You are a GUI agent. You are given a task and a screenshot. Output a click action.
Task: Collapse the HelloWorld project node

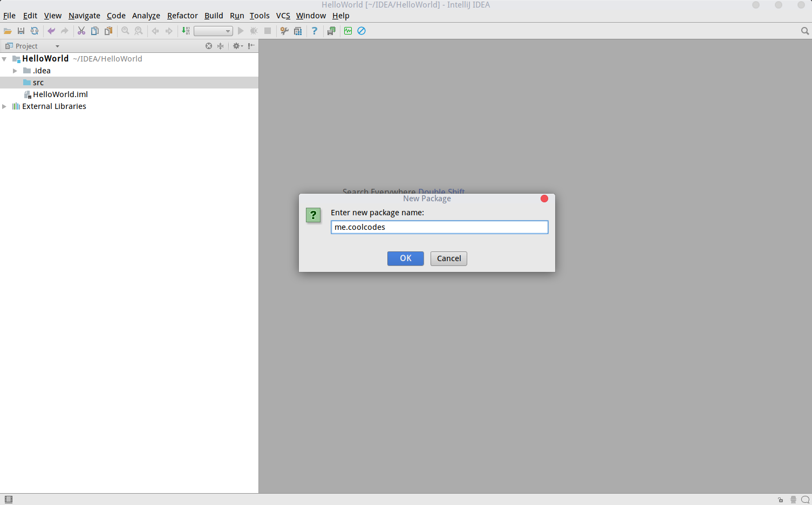pos(4,59)
